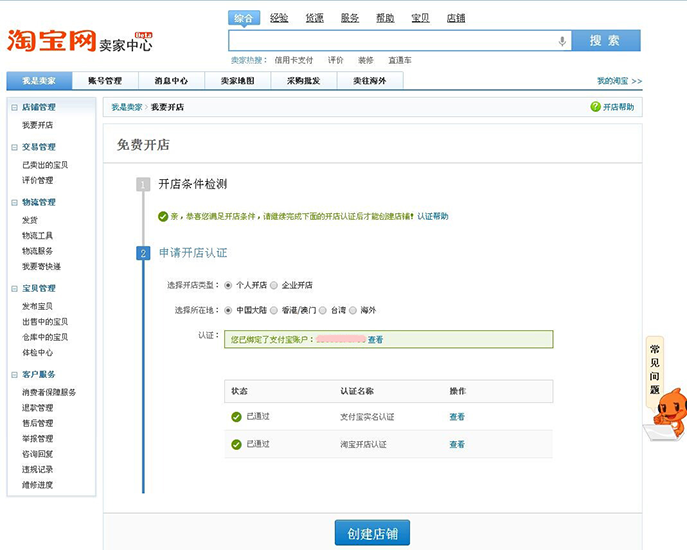Switch to the 店铺 search tab
This screenshot has width=687, height=550.
click(x=456, y=18)
